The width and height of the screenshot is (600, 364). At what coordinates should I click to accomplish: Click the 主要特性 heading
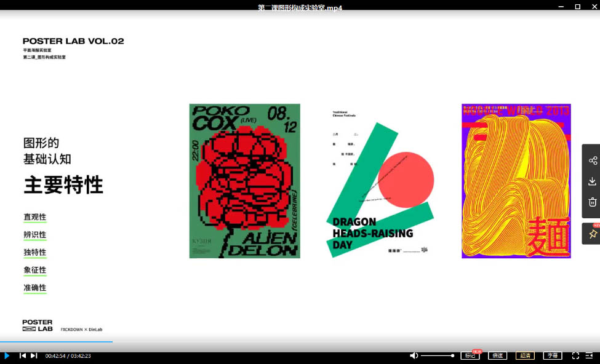(x=63, y=184)
